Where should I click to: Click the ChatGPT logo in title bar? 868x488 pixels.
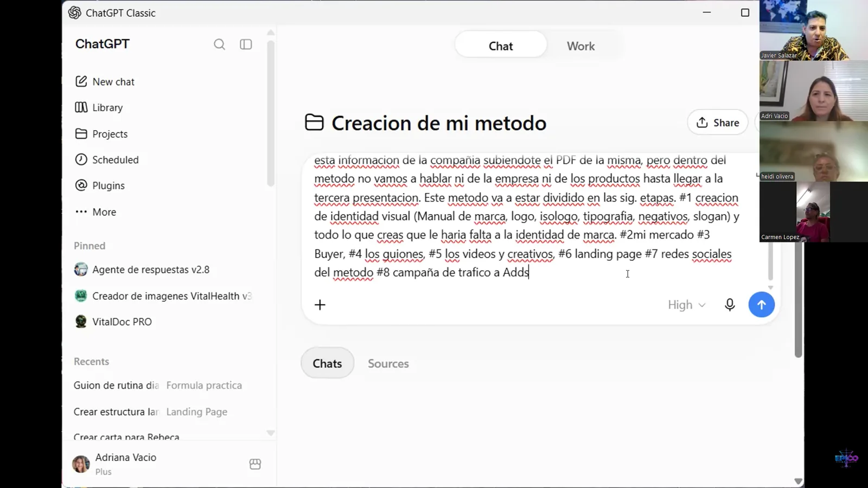click(75, 12)
